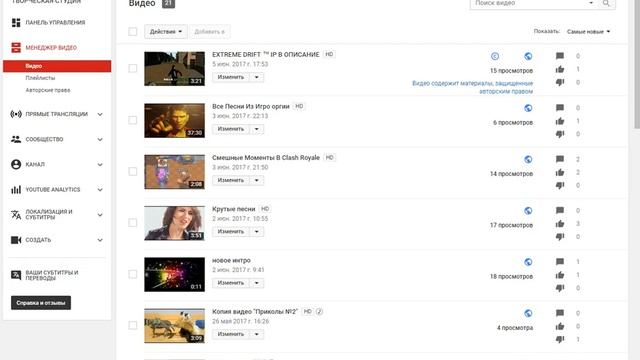Click the copyright icon on EXTREME DRIFT video
This screenshot has height=360, width=640.
(495, 56)
